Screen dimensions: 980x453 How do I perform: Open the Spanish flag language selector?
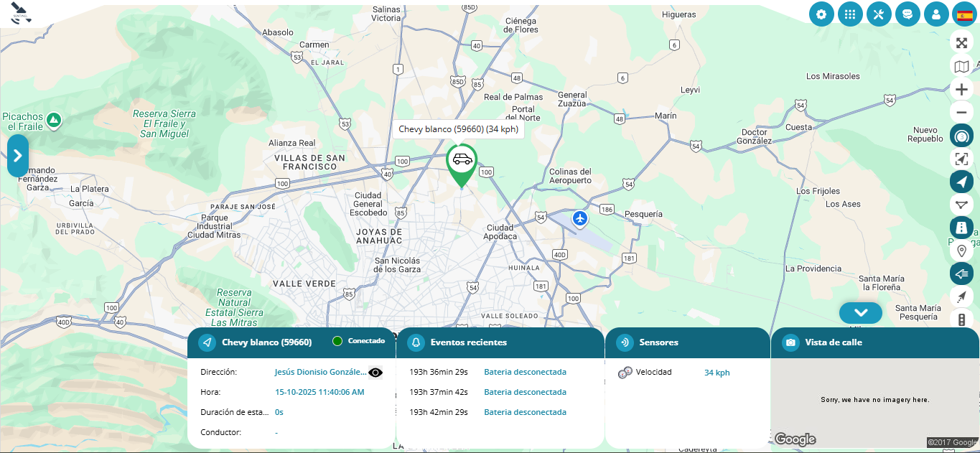click(965, 14)
